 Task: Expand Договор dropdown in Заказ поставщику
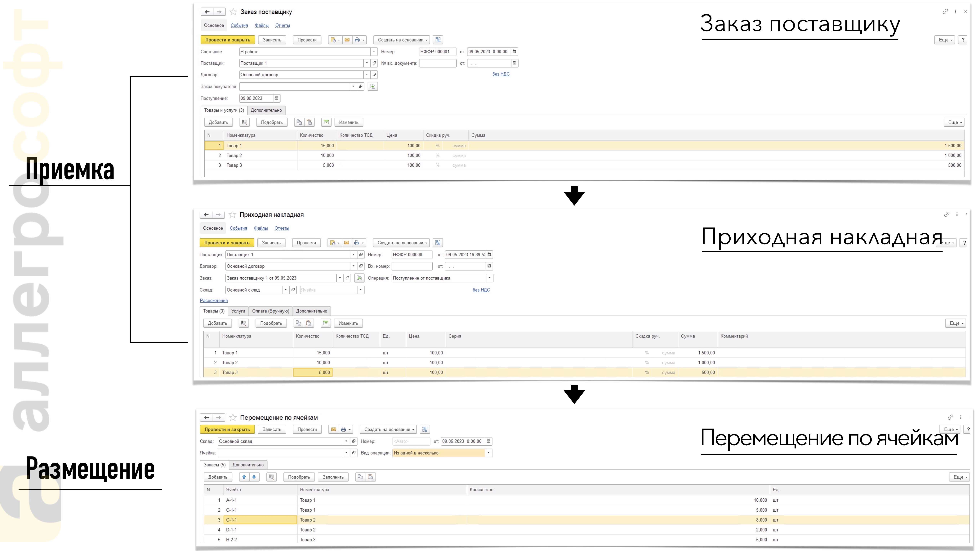[x=367, y=75]
